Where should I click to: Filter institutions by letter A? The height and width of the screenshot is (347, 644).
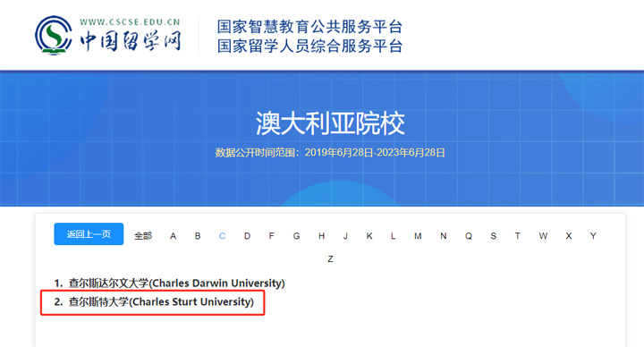coord(174,236)
